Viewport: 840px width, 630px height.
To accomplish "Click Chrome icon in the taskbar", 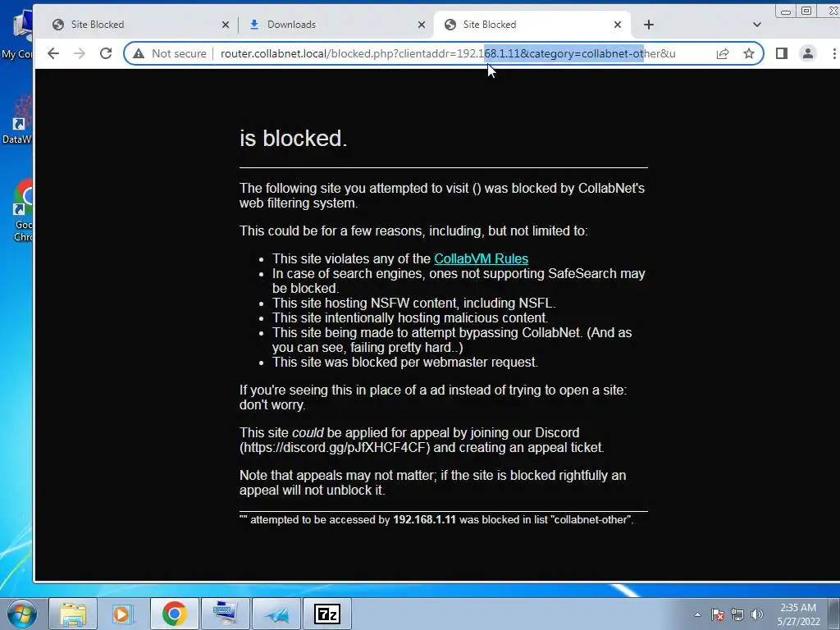I will pyautogui.click(x=174, y=614).
